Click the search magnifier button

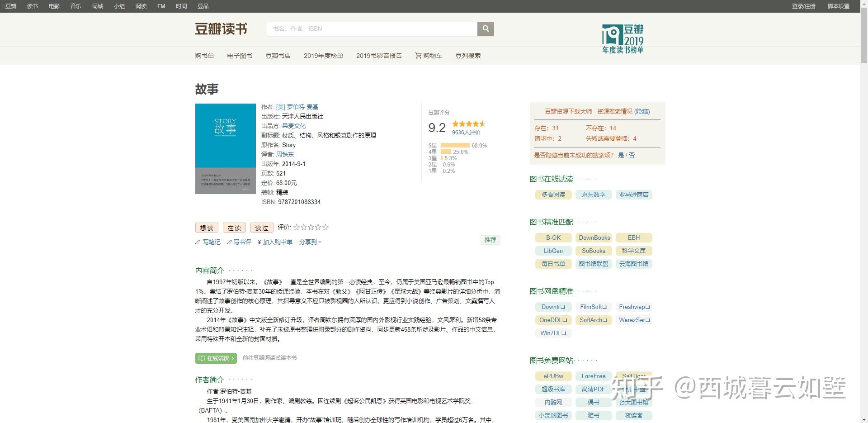486,29
